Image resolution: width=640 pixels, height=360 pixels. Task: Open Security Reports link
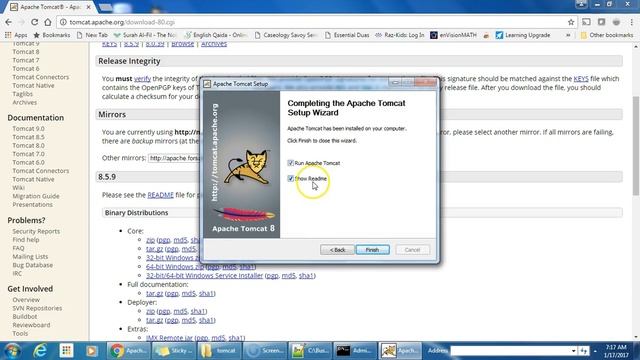36,231
